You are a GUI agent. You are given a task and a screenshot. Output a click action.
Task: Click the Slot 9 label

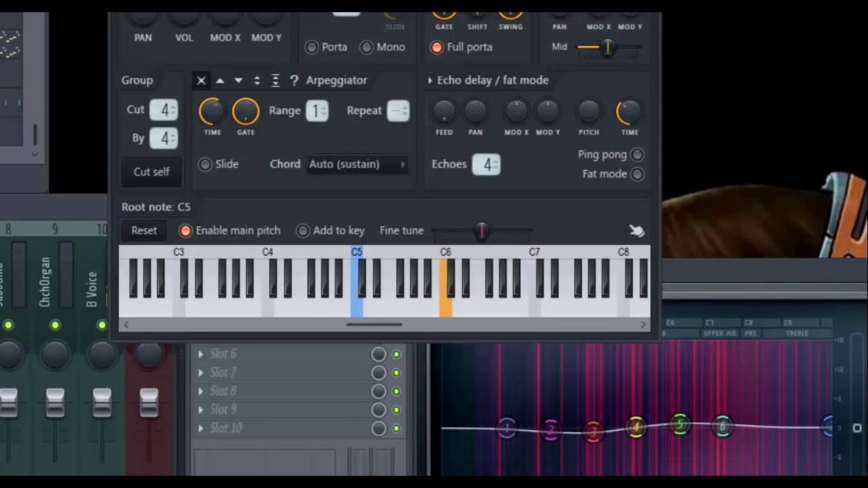tap(223, 410)
